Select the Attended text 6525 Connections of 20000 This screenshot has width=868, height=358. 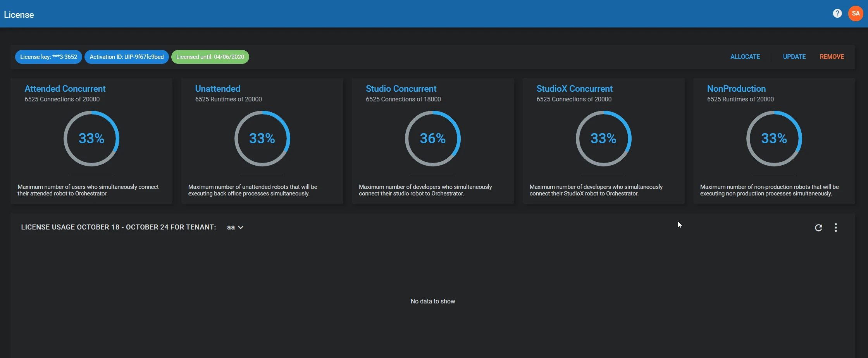[x=62, y=99]
